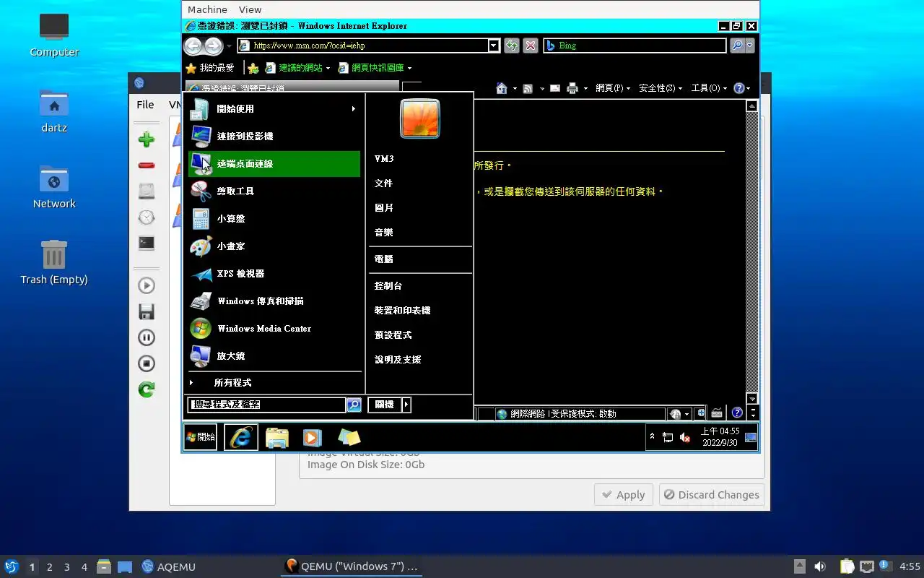Click the network icon in the Windows tray
The width and height of the screenshot is (924, 578).
[x=668, y=437]
